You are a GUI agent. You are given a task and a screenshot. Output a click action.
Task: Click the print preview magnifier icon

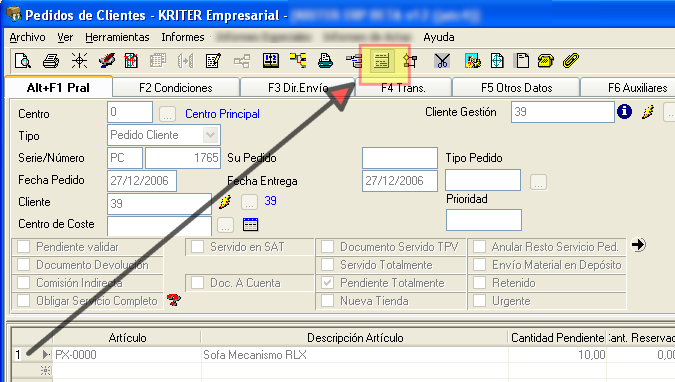(x=22, y=61)
